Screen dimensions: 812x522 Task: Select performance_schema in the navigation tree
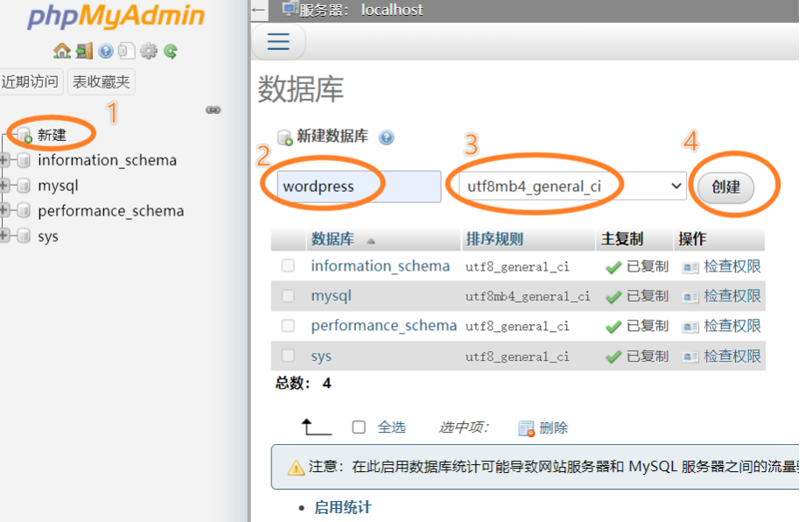pos(111,211)
